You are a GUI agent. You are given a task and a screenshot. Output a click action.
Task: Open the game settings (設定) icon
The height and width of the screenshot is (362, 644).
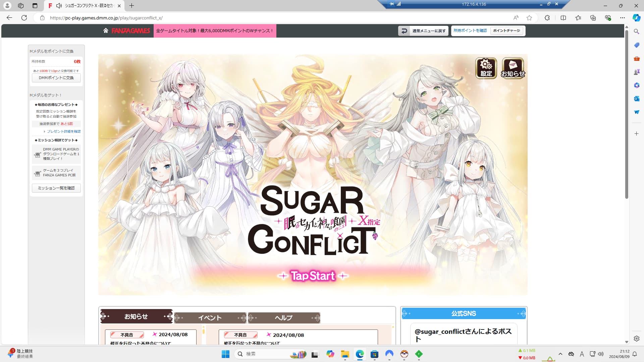tap(486, 68)
